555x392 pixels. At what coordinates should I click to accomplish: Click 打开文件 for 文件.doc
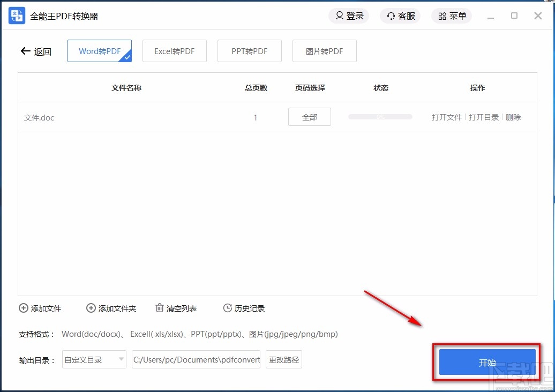[446, 117]
